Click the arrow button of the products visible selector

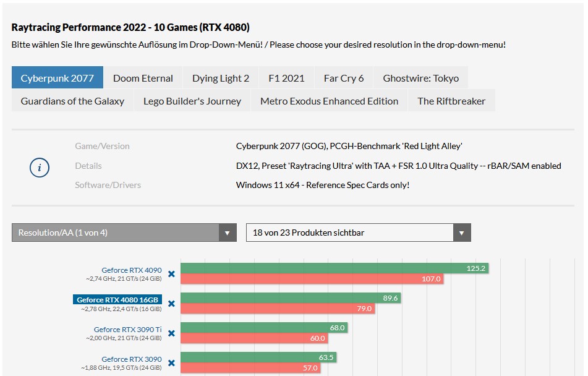coord(462,233)
